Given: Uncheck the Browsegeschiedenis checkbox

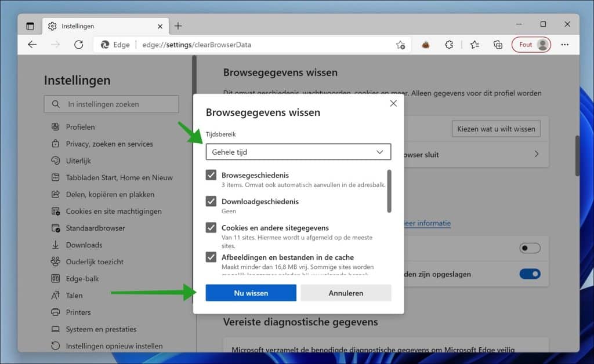Looking at the screenshot, I should [x=211, y=175].
